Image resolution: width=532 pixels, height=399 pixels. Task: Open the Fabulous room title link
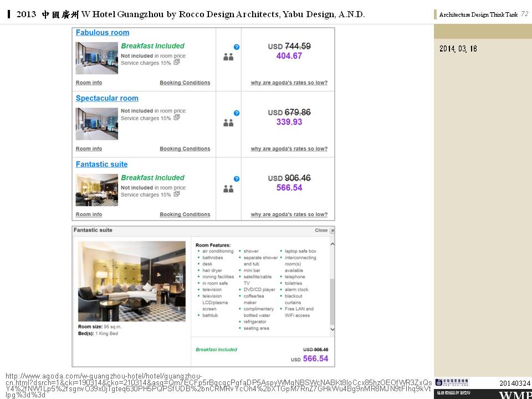click(x=103, y=33)
